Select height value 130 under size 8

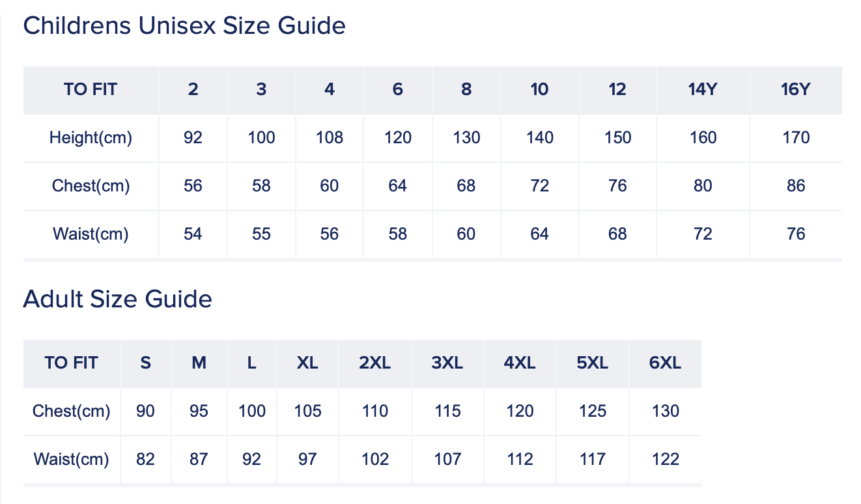point(466,137)
